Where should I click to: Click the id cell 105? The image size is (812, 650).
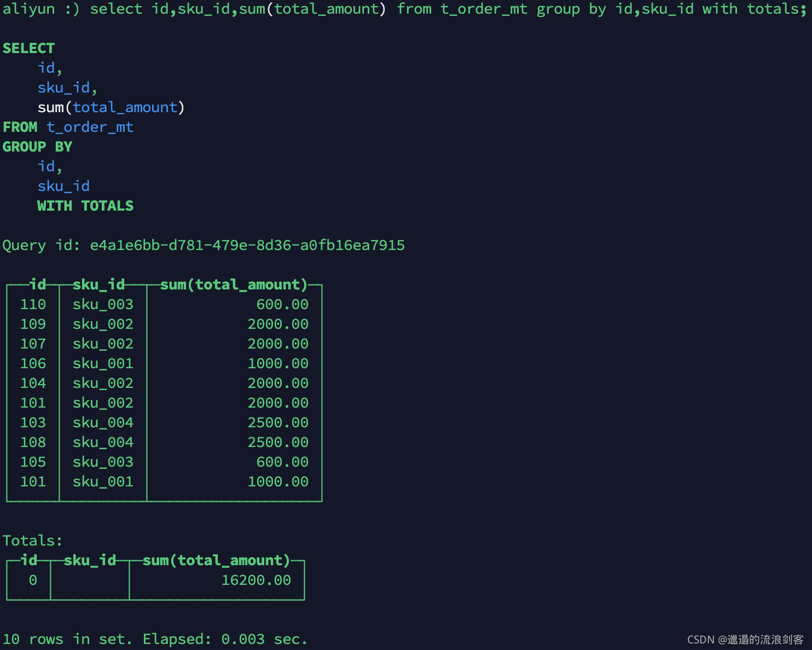coord(33,462)
